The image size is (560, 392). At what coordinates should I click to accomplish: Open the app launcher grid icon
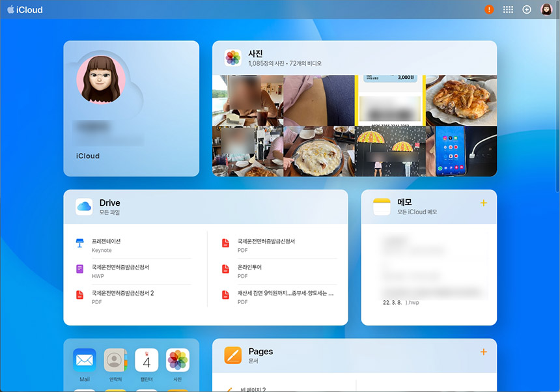point(508,10)
